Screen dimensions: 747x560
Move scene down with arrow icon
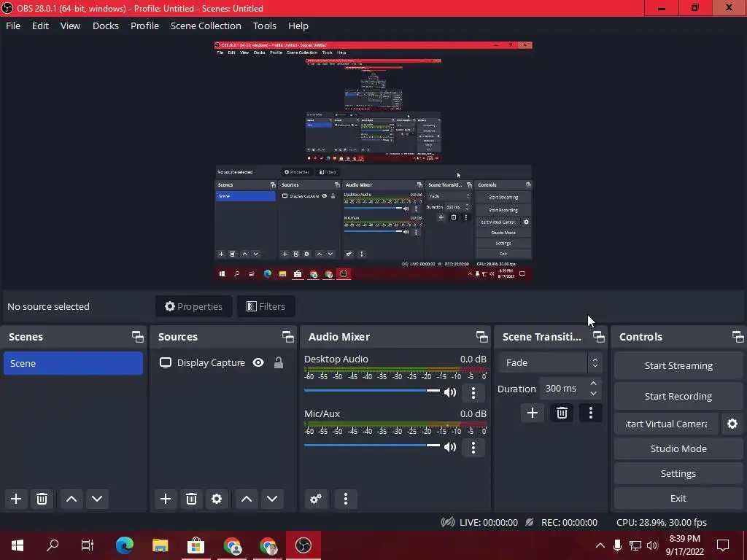(x=97, y=499)
